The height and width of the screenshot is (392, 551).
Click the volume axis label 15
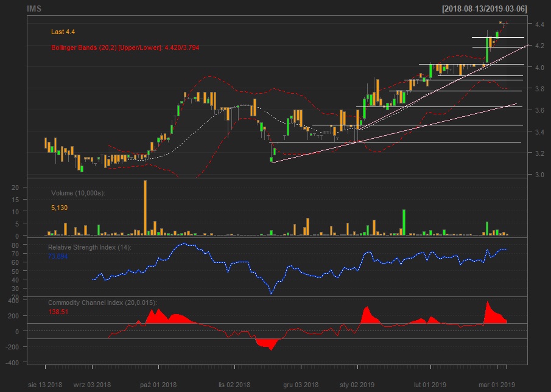(15, 200)
